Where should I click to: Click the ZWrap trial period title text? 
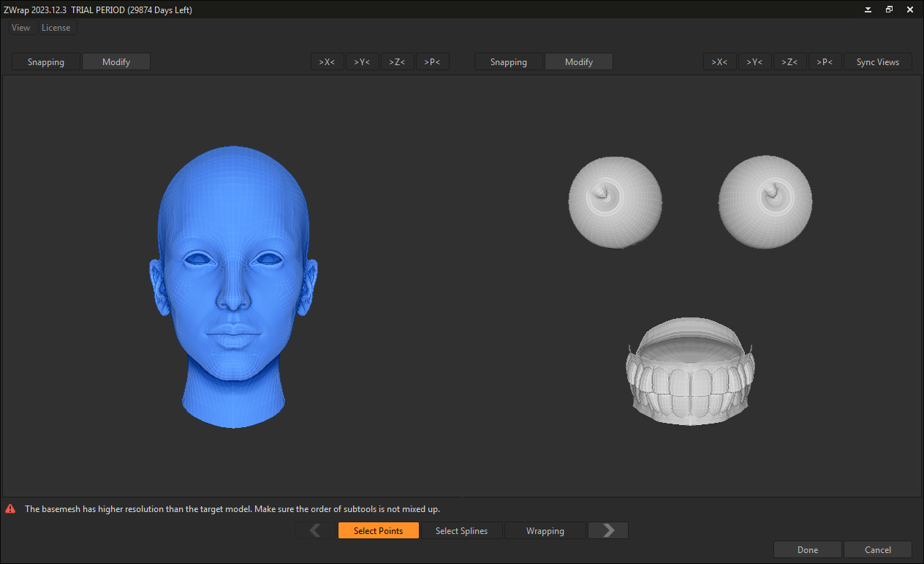(x=98, y=10)
